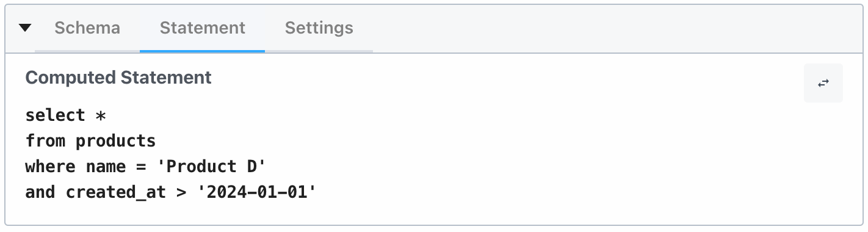Click the swap arrows icon button

pyautogui.click(x=823, y=83)
